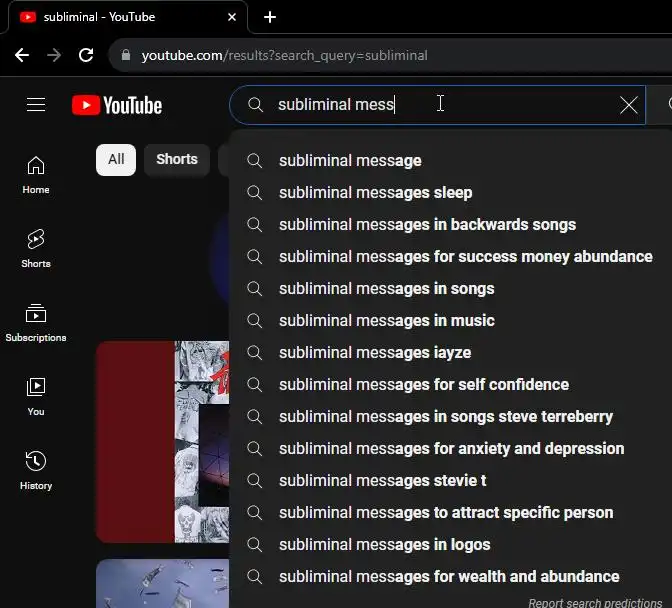Open History in the sidebar
The height and width of the screenshot is (608, 672).
[36, 470]
